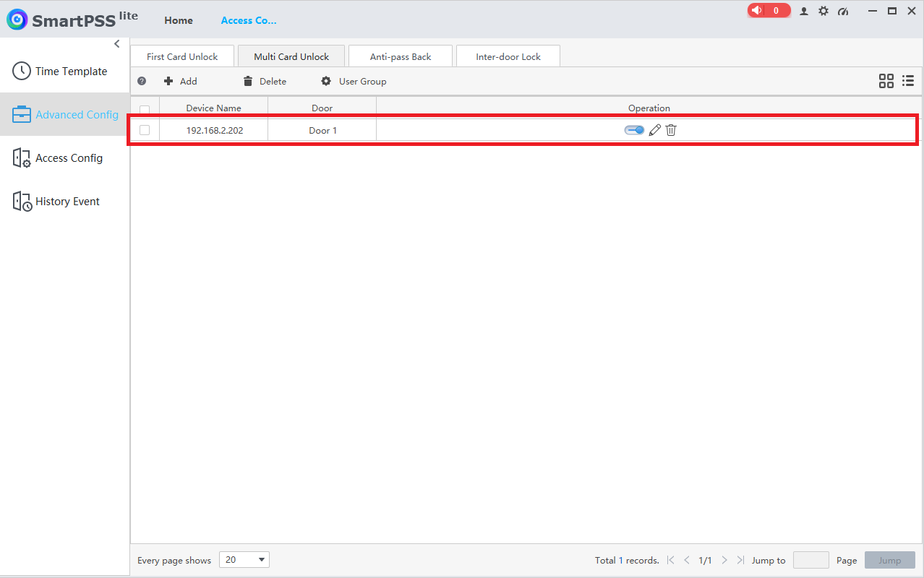
Task: Select Advanced Config in sidebar
Action: [65, 114]
